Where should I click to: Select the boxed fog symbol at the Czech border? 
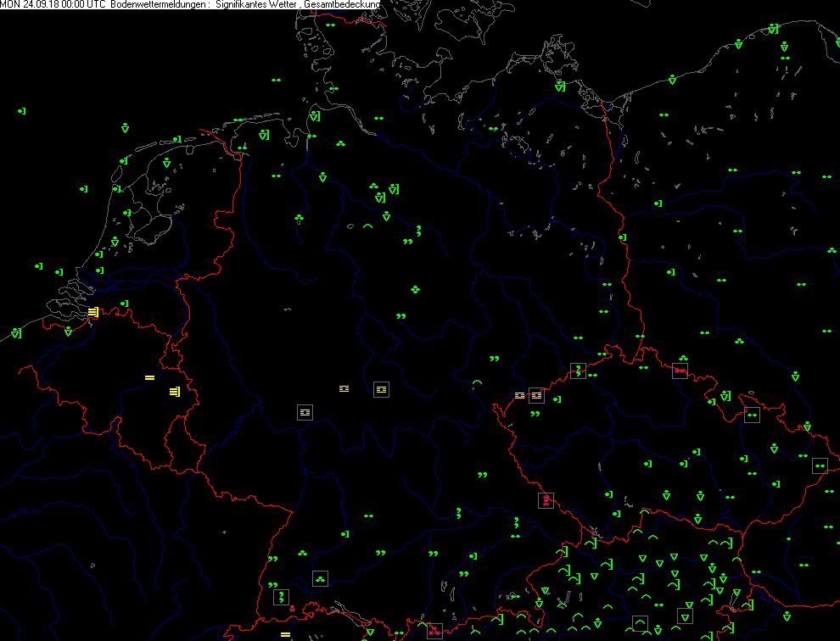[535, 395]
